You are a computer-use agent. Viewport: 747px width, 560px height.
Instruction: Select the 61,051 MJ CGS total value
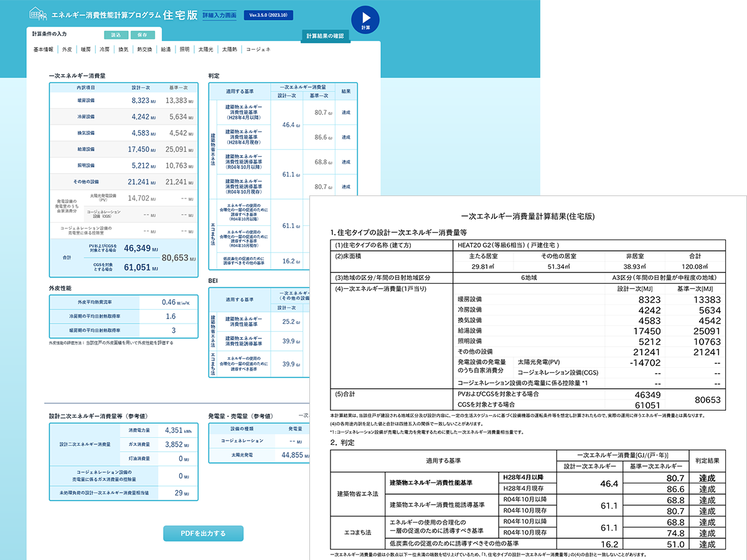click(140, 267)
